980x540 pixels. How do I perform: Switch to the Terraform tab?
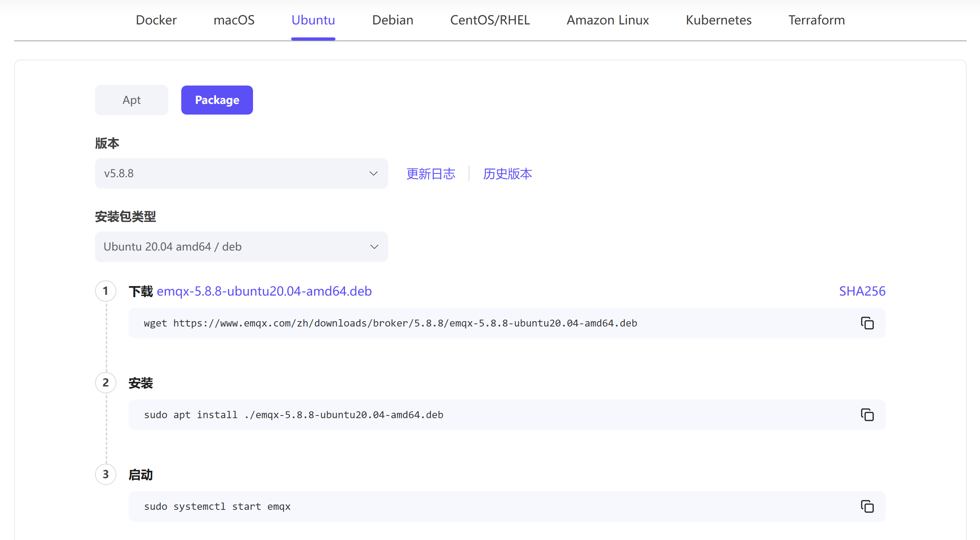click(816, 20)
